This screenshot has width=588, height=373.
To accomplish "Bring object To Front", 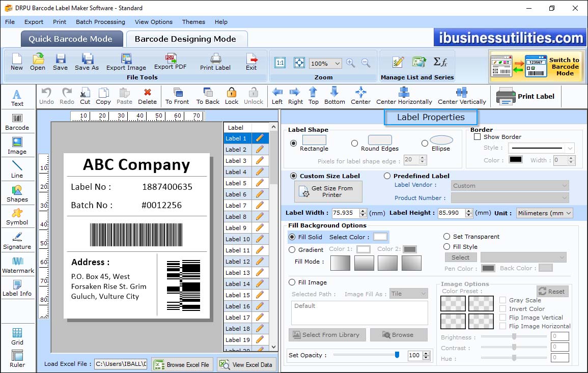I will click(x=177, y=96).
